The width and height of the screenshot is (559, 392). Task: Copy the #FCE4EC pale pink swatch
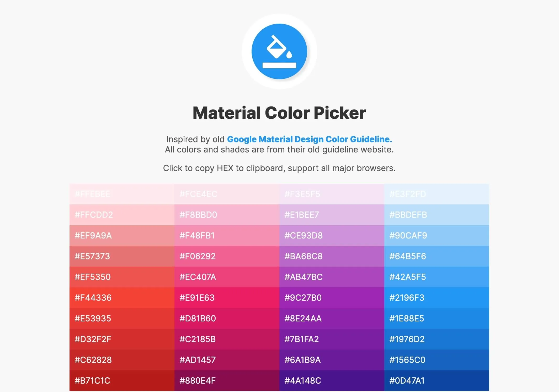pos(227,194)
